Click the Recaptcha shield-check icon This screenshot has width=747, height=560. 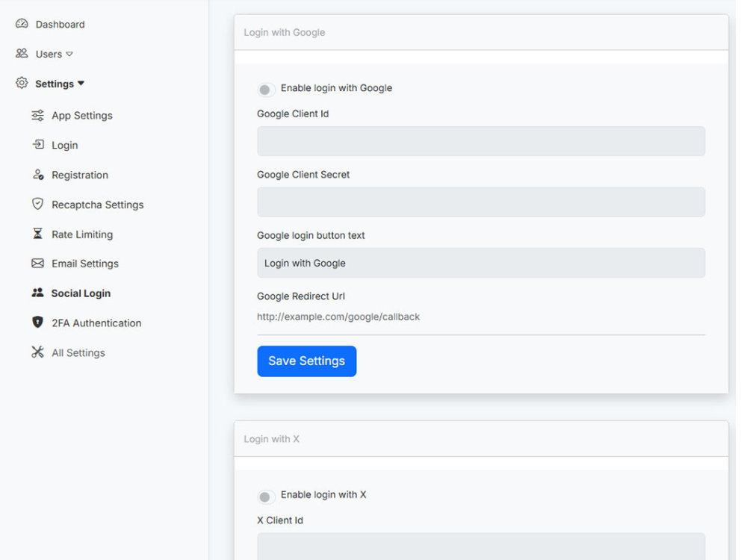[x=37, y=204]
